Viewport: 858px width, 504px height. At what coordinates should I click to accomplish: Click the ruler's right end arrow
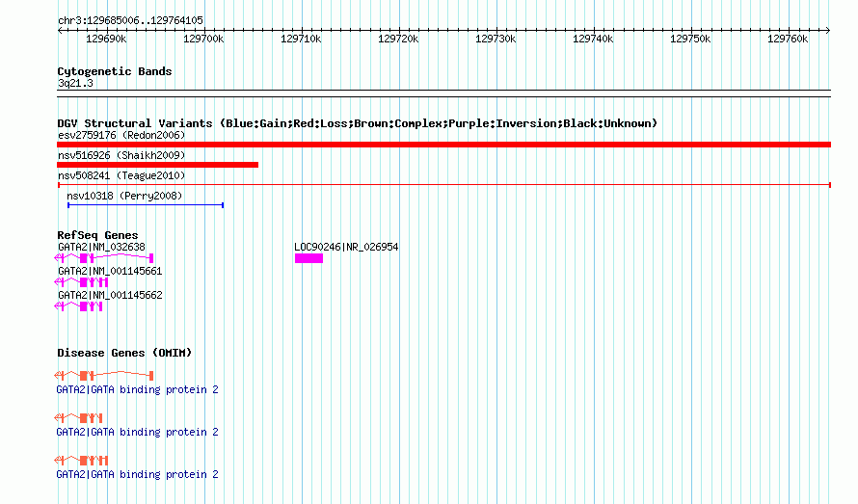[828, 30]
